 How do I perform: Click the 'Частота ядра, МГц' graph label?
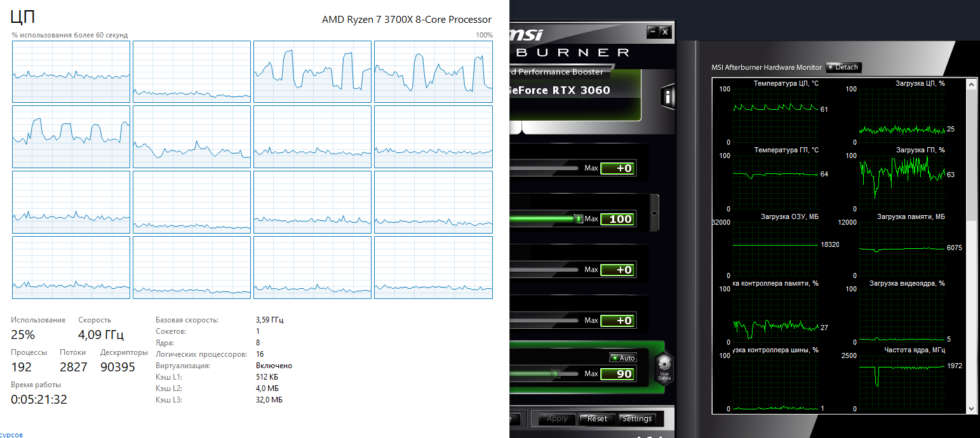(915, 350)
